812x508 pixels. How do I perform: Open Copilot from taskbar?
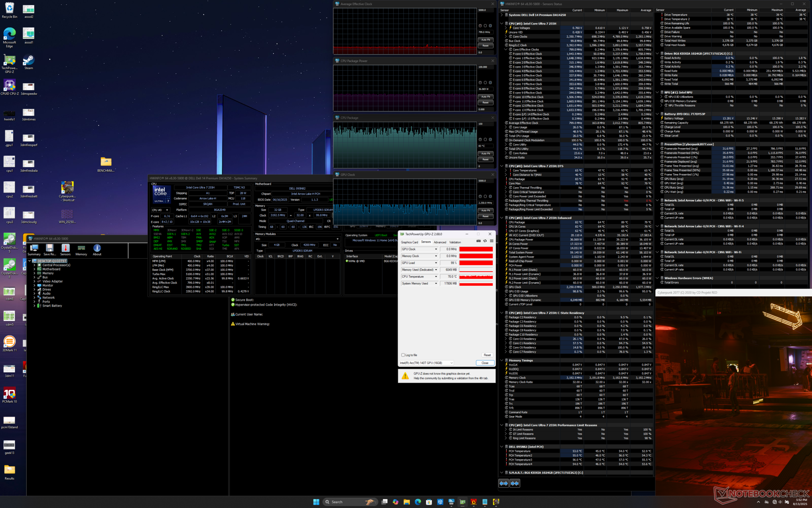[x=395, y=502]
